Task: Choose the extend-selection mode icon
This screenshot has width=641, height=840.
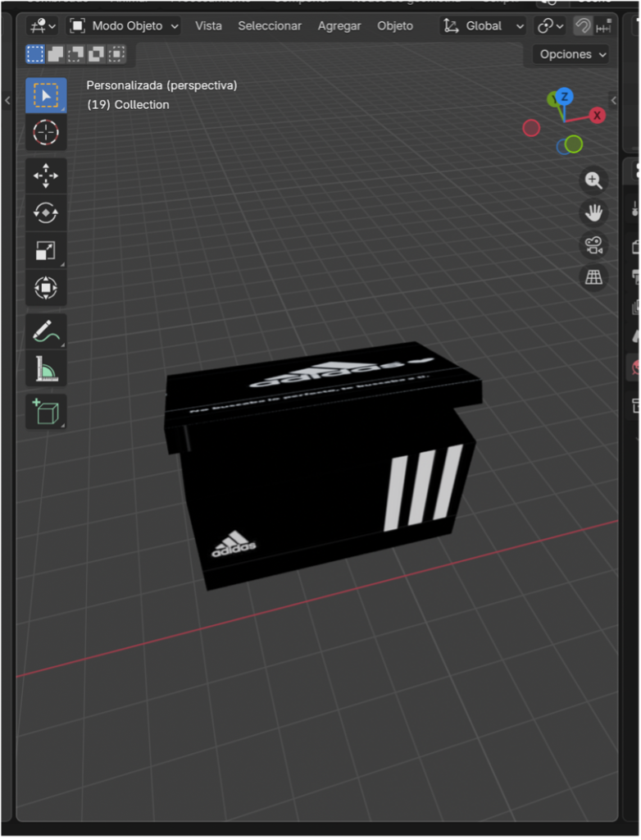Action: [x=56, y=54]
